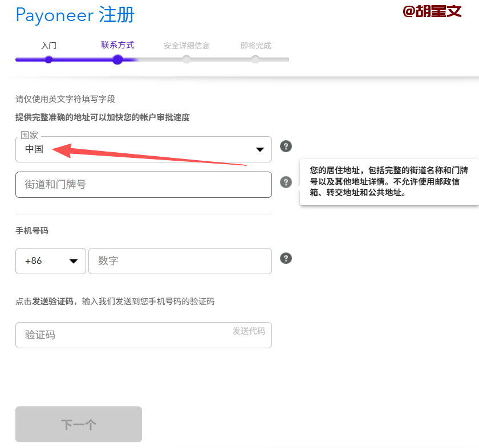
Task: Click the 安全详细信息 step dot on progress bar
Action: pyautogui.click(x=186, y=59)
